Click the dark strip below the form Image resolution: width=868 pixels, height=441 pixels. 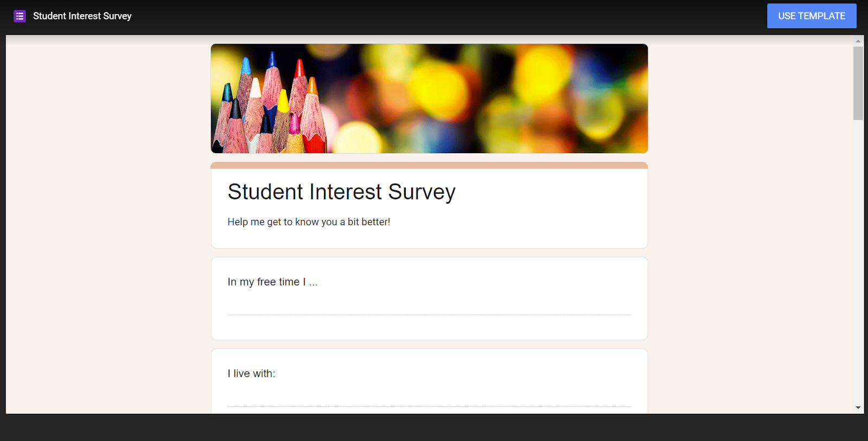(434, 427)
